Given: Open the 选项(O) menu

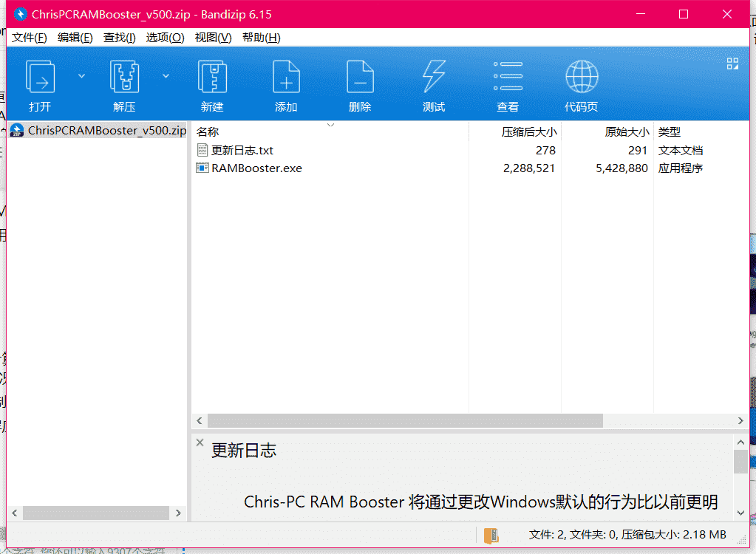Looking at the screenshot, I should pyautogui.click(x=165, y=38).
